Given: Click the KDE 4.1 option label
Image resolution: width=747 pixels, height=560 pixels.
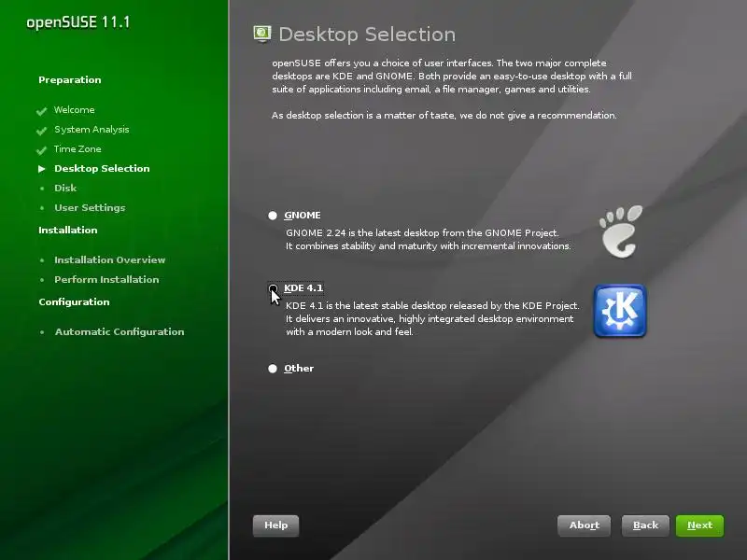Looking at the screenshot, I should [303, 288].
